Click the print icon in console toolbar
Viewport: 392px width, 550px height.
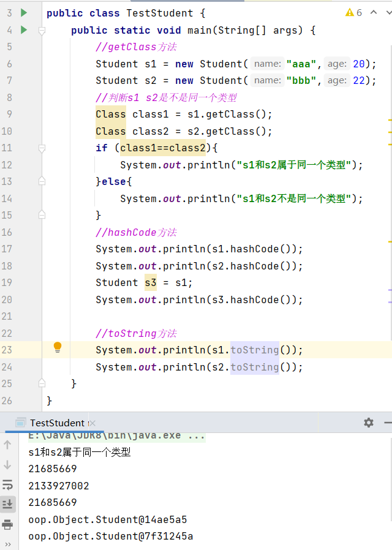[x=7, y=525]
